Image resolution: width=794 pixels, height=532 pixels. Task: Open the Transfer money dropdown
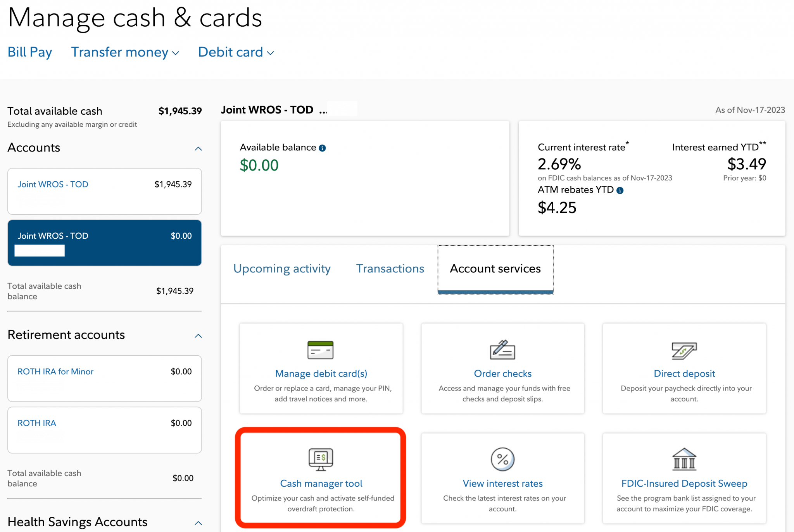click(x=125, y=52)
